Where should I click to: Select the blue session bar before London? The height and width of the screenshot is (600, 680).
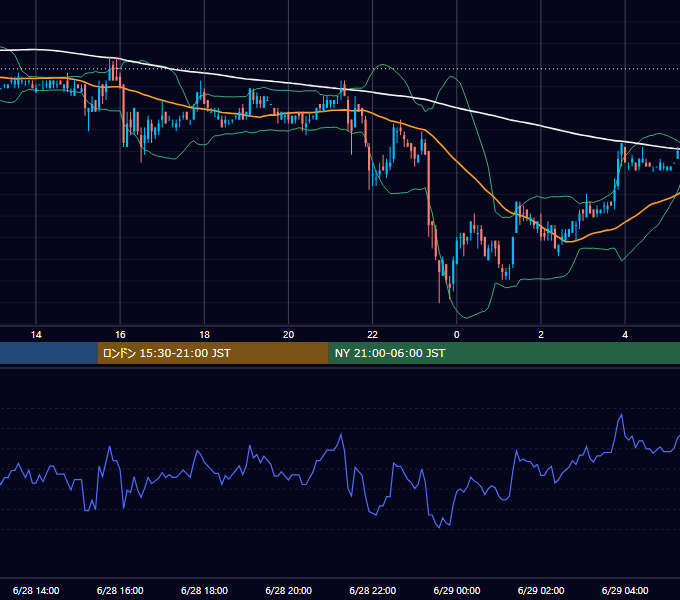[x=49, y=353]
